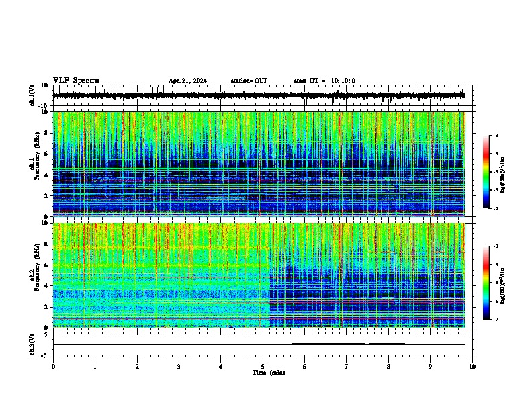This screenshot has height=411, width=532.
Task: Click the ch.1 spectrogram color bar
Action: (486, 172)
